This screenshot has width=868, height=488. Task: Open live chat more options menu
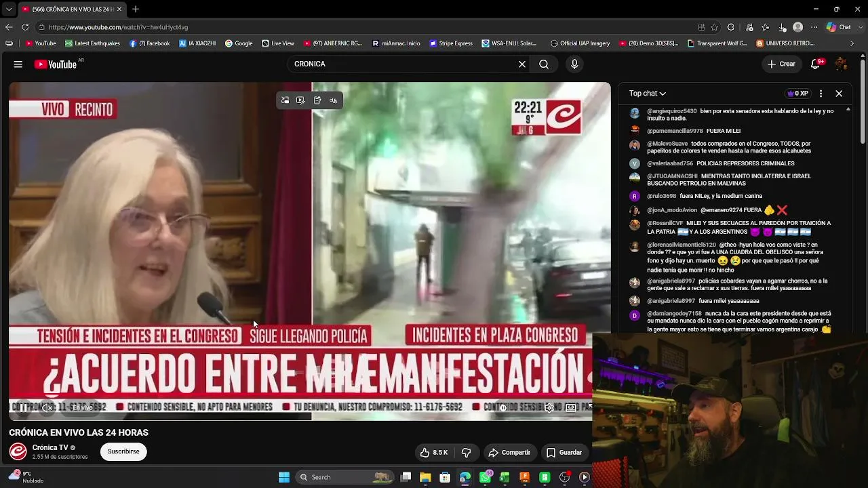821,94
